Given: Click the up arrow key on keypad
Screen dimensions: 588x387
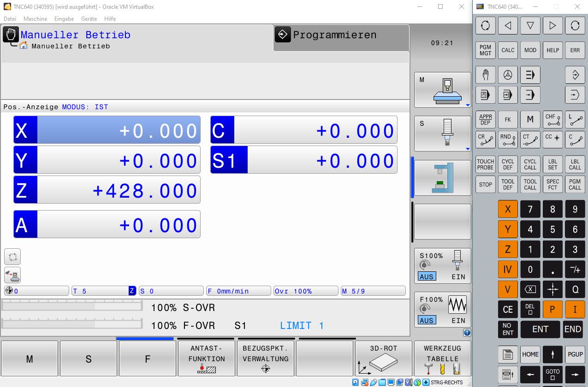Looking at the screenshot, I should tap(552, 354).
